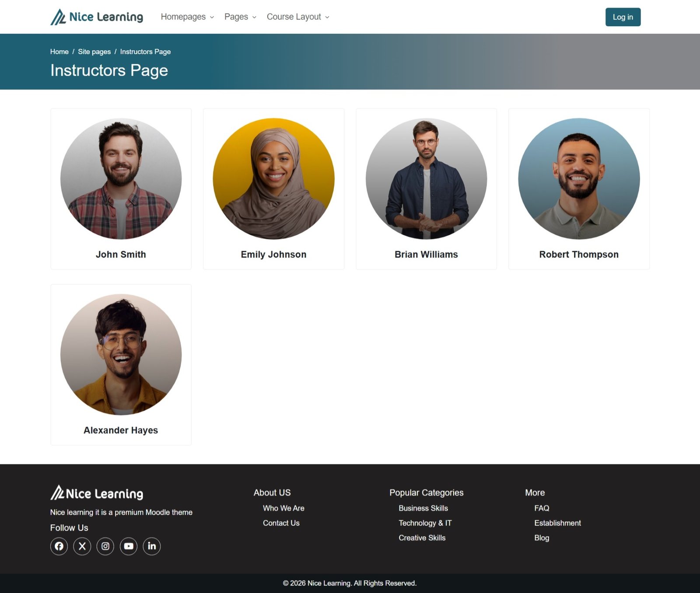
Task: Click the white Nice Learning footer logo
Action: [x=97, y=493]
